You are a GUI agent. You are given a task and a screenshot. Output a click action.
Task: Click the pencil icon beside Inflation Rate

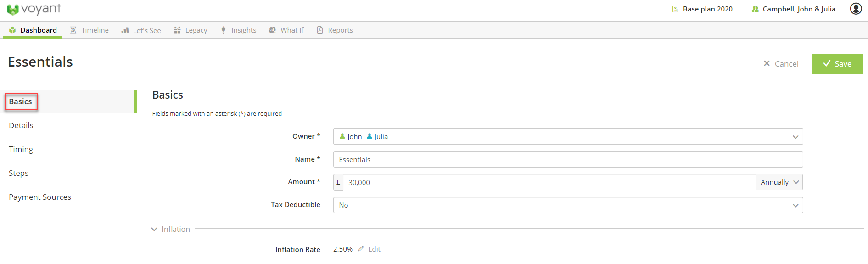(x=361, y=249)
